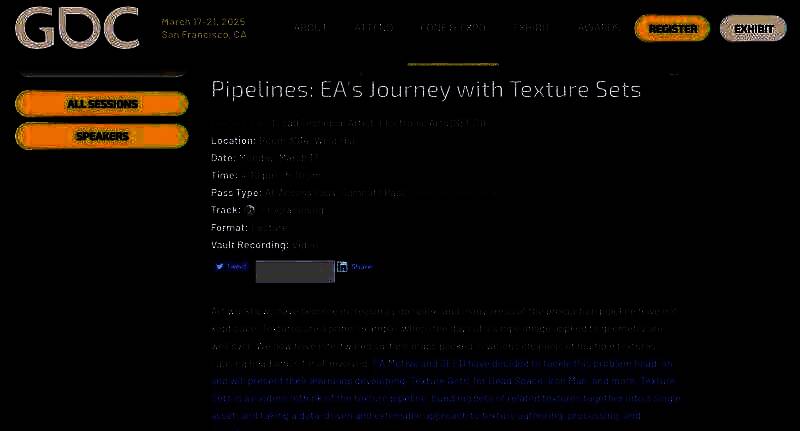
Task: Click the Twitter bird Tweet icon
Action: pyautogui.click(x=220, y=267)
